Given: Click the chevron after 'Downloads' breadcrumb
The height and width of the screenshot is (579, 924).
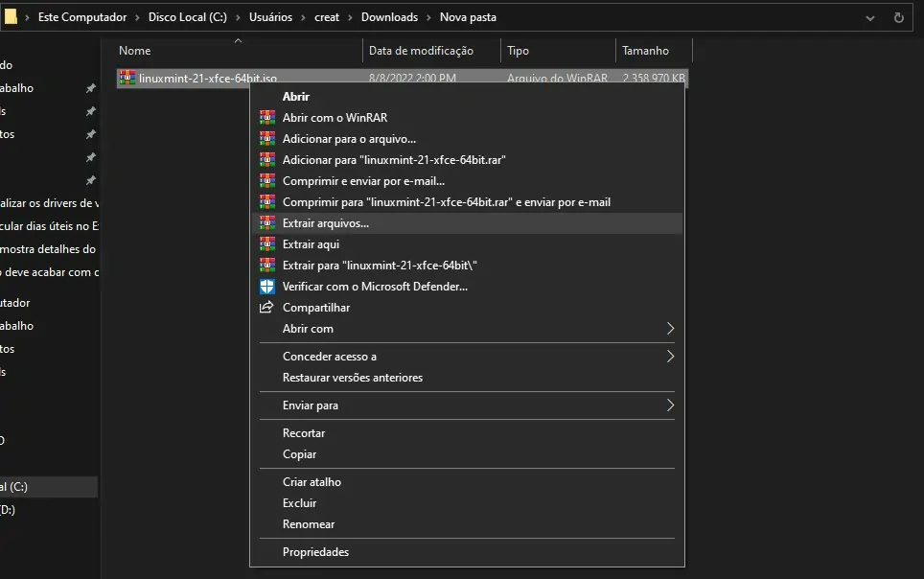Looking at the screenshot, I should 429,17.
